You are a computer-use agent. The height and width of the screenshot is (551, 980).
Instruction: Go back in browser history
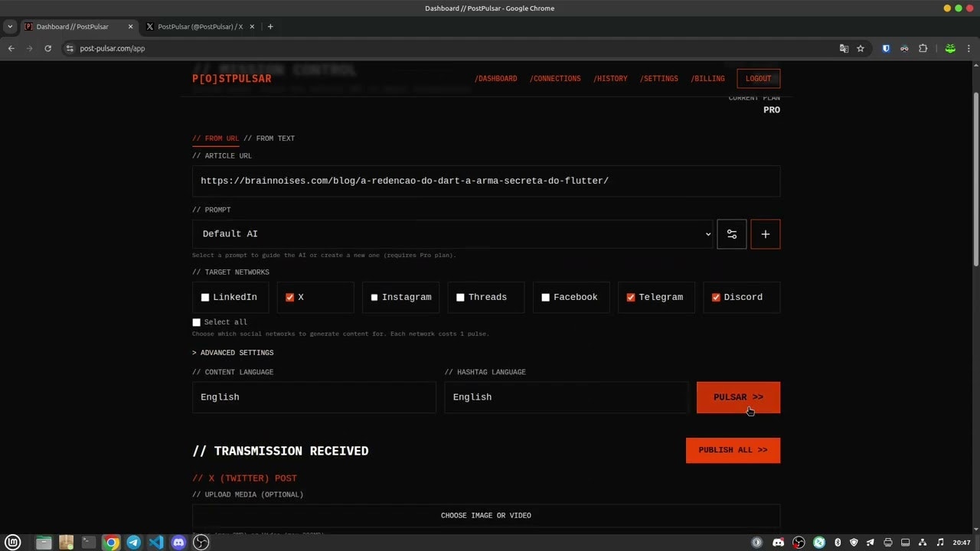pyautogui.click(x=11, y=48)
